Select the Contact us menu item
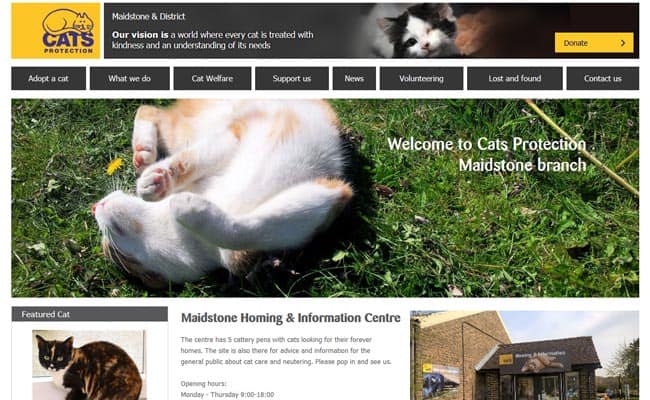This screenshot has height=400, width=650. coord(603,78)
